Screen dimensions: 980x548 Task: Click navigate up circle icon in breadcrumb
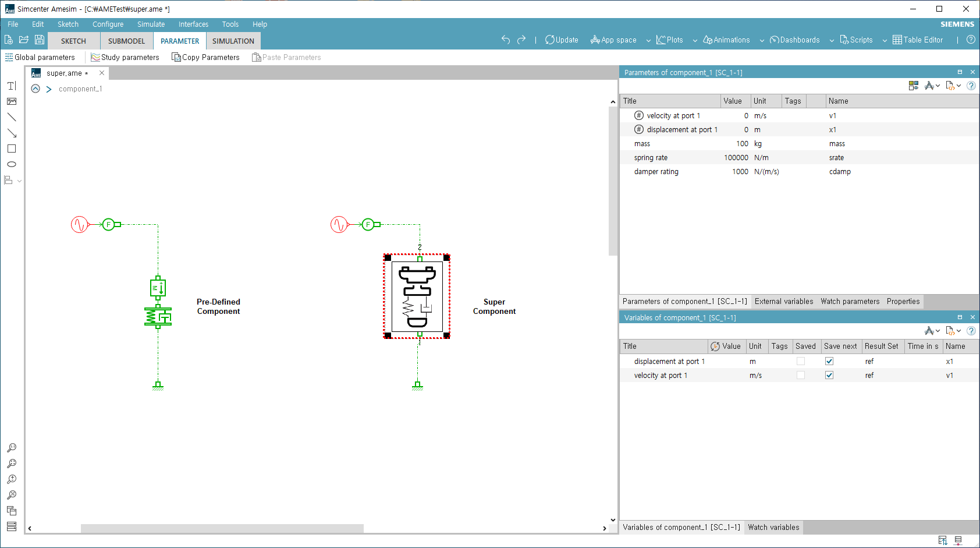[x=35, y=89]
